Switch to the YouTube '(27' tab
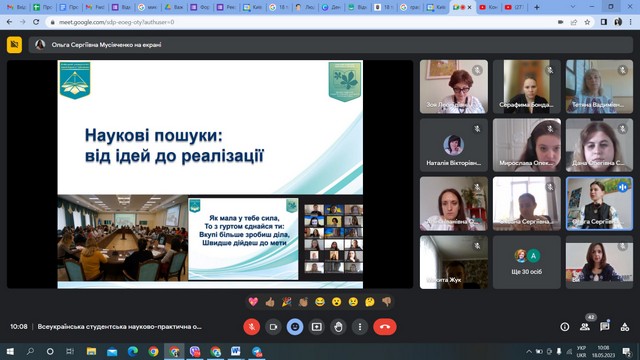Viewport: 640px width, 360px height. tap(513, 7)
